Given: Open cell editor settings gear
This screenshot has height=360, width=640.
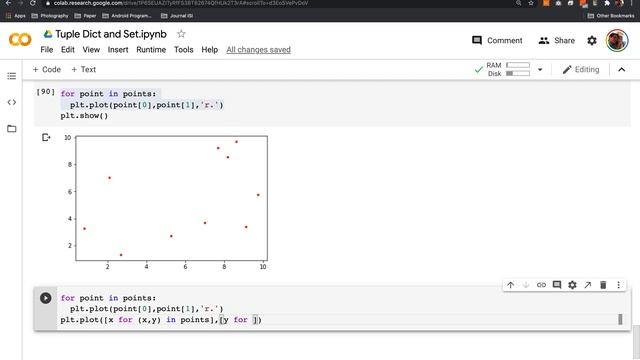Looking at the screenshot, I should tap(572, 285).
